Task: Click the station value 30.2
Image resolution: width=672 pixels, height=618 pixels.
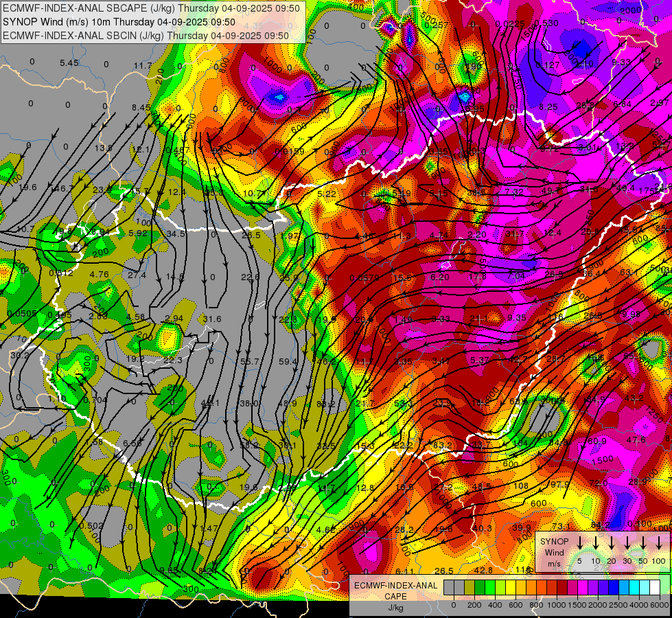Action: [x=20, y=355]
